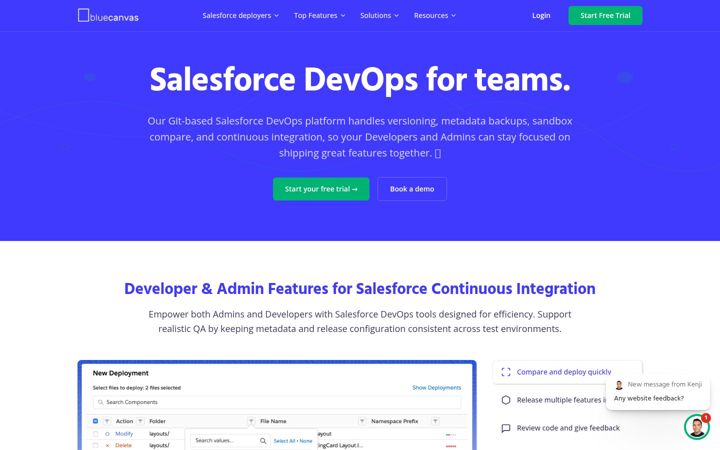720x450 pixels.
Task: Click the hexagon release icon
Action: pos(506,400)
